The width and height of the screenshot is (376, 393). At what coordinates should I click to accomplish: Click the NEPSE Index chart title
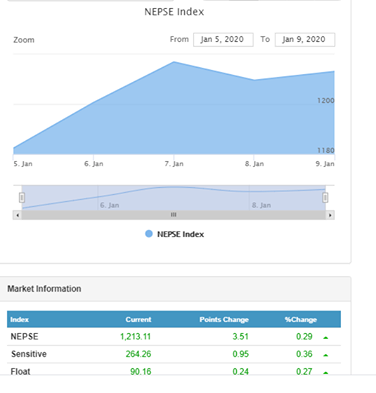tap(174, 12)
